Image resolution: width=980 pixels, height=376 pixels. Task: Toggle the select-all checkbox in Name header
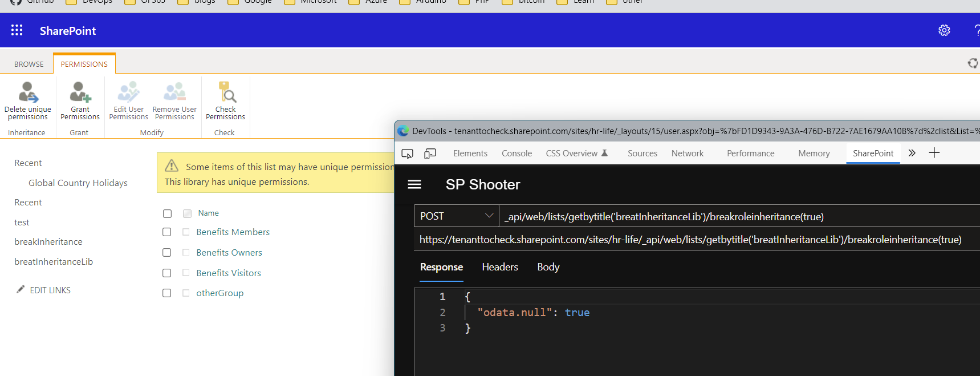click(167, 213)
